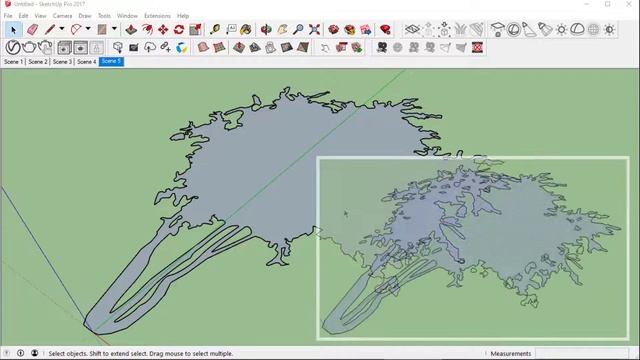
Task: Select the Orbit tool
Action: pyautogui.click(x=266, y=29)
